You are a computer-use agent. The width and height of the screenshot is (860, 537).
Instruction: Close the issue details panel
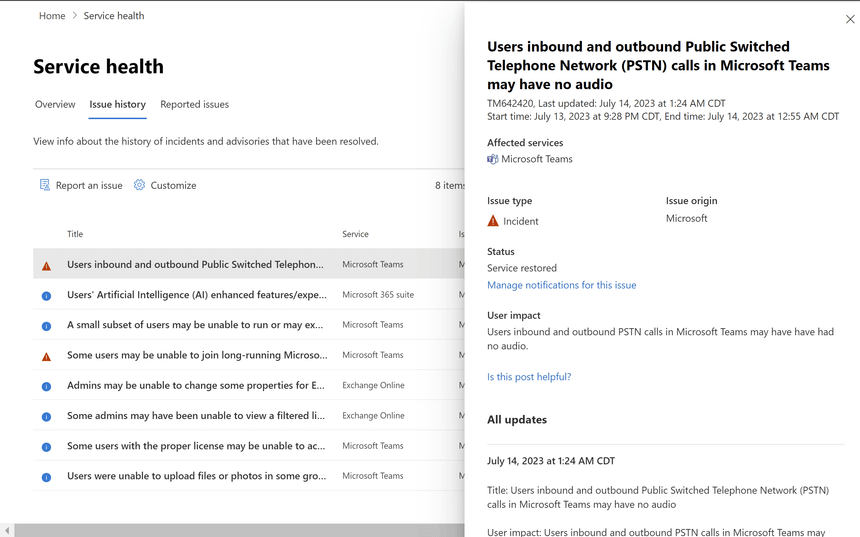point(850,19)
